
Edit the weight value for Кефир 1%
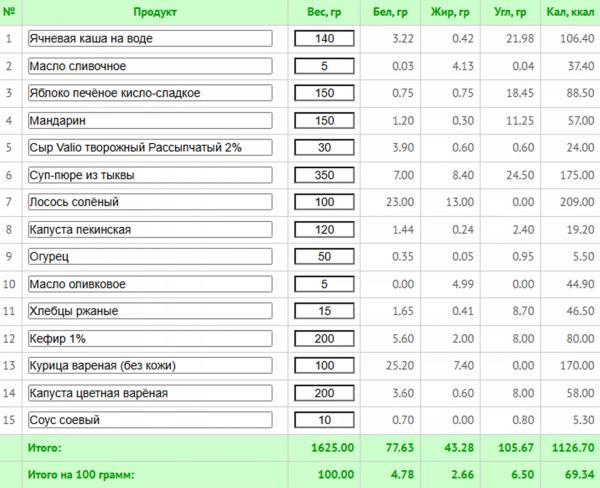(x=324, y=339)
